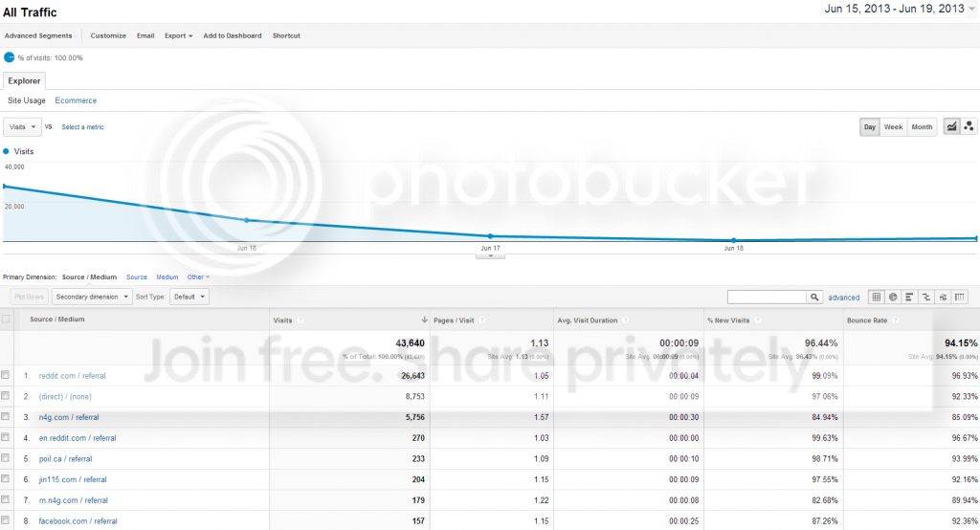Click help icon beside % New Visits
Viewport: 980px width, 530px height.
758,320
